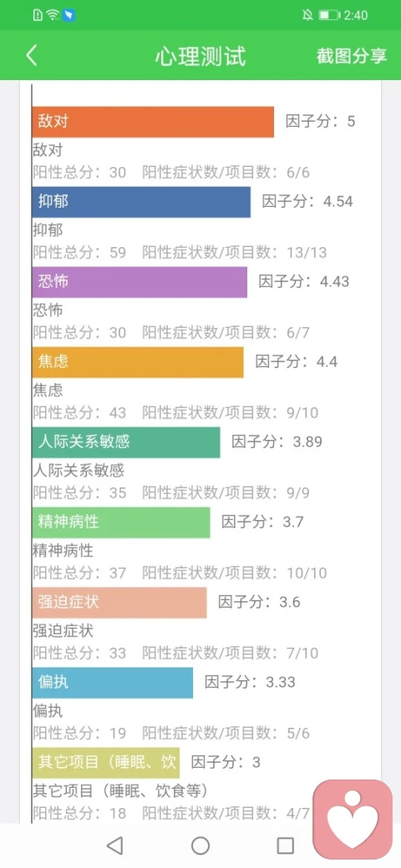Tap Android home circle button
Screen dimensions: 401x868
200,845
